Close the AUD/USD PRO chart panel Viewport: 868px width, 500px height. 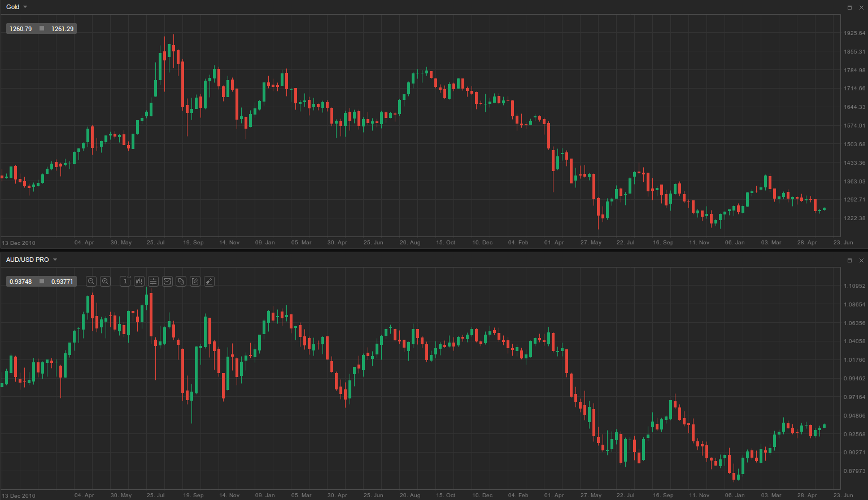(x=861, y=260)
